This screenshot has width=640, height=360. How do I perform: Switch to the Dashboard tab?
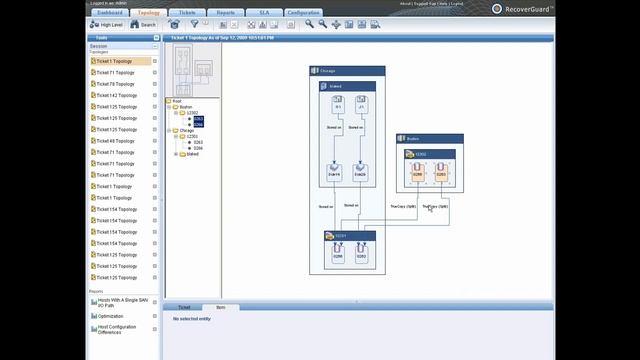coord(110,13)
